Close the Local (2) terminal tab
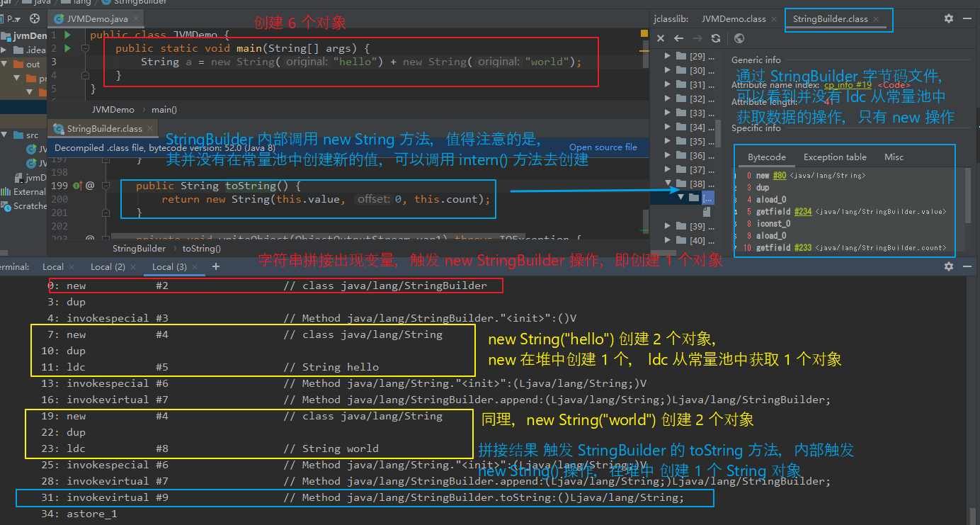Image resolution: width=980 pixels, height=525 pixels. [x=133, y=267]
